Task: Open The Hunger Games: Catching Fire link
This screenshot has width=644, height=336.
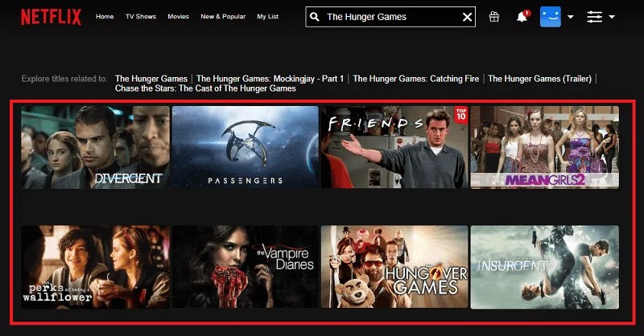Action: point(416,79)
